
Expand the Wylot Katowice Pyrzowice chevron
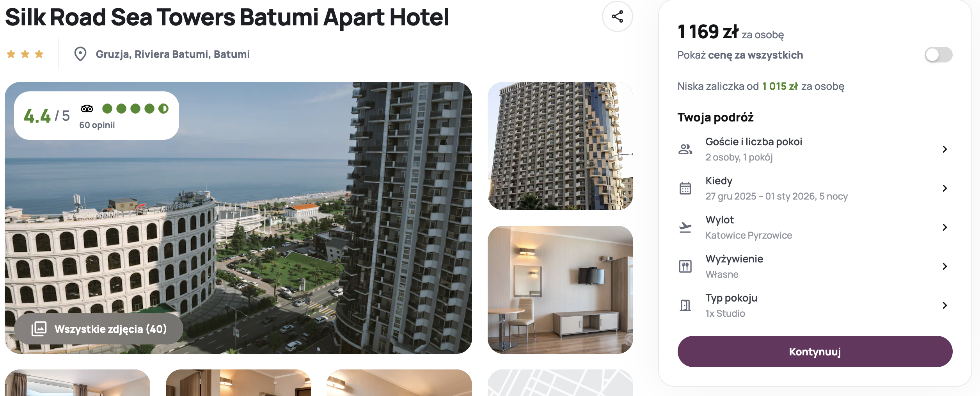[x=944, y=227]
